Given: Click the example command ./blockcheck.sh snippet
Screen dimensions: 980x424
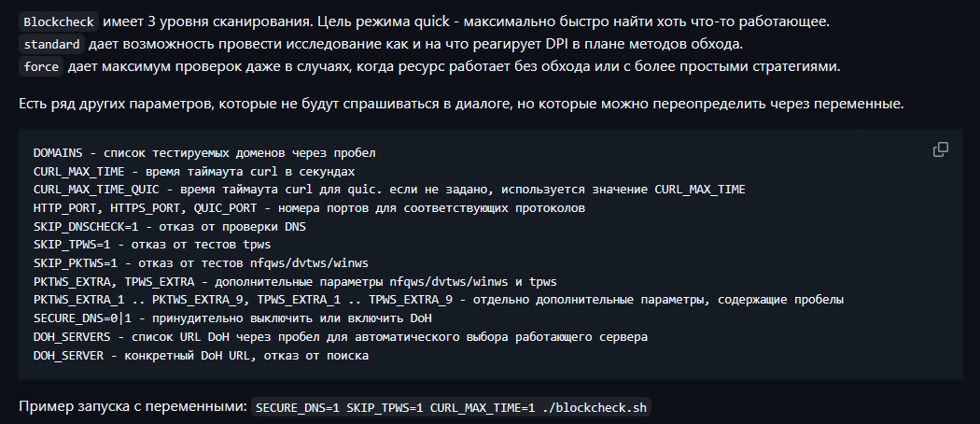Looking at the screenshot, I should [451, 408].
